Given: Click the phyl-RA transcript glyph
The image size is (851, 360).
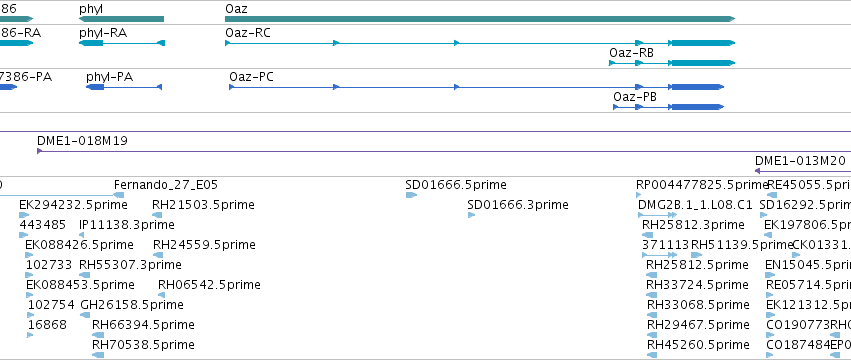Looking at the screenshot, I should coord(122,43).
